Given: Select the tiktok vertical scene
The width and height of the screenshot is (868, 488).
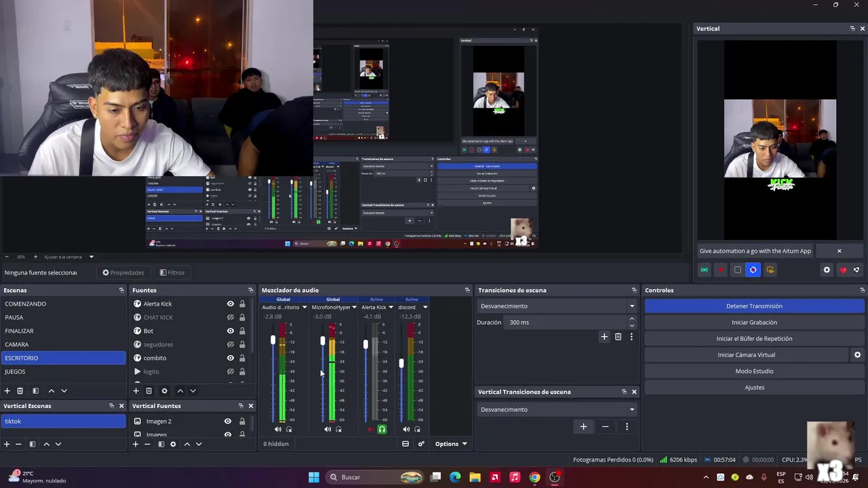Looking at the screenshot, I should point(63,421).
